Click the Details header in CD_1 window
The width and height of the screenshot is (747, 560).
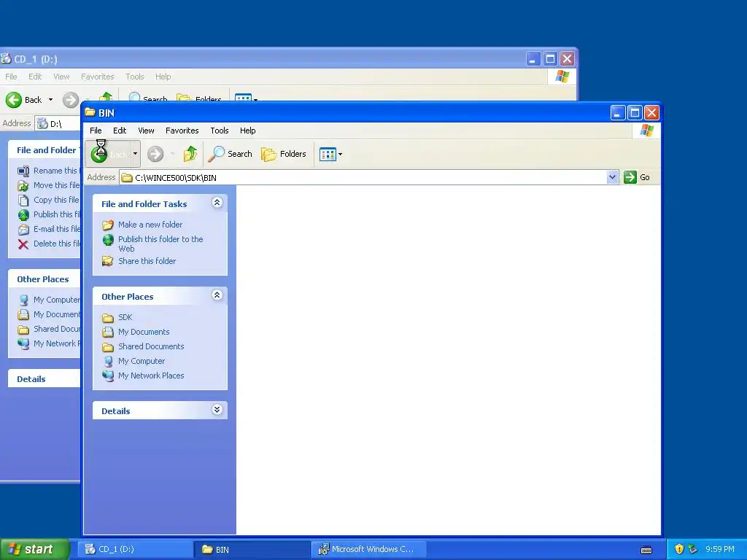44,379
